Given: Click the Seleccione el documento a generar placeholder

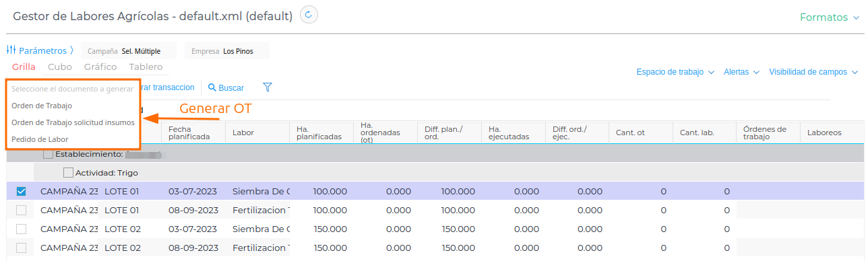Looking at the screenshot, I should [x=73, y=89].
